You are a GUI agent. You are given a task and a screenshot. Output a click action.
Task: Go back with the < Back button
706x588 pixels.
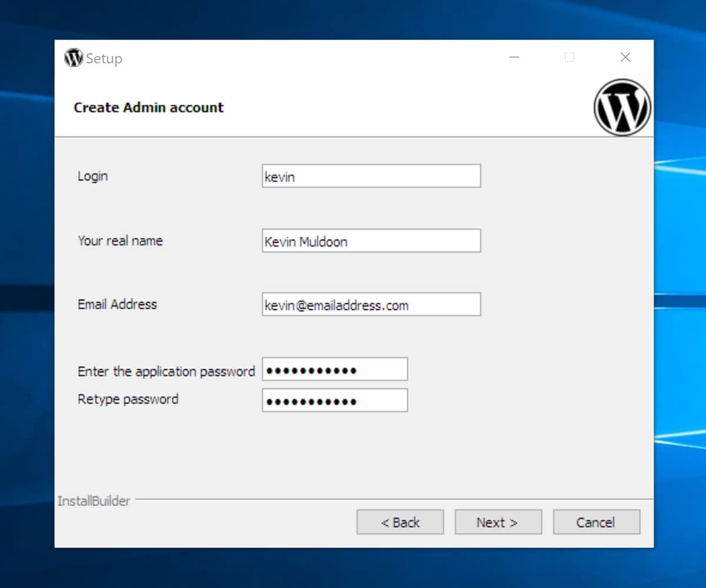(x=400, y=522)
